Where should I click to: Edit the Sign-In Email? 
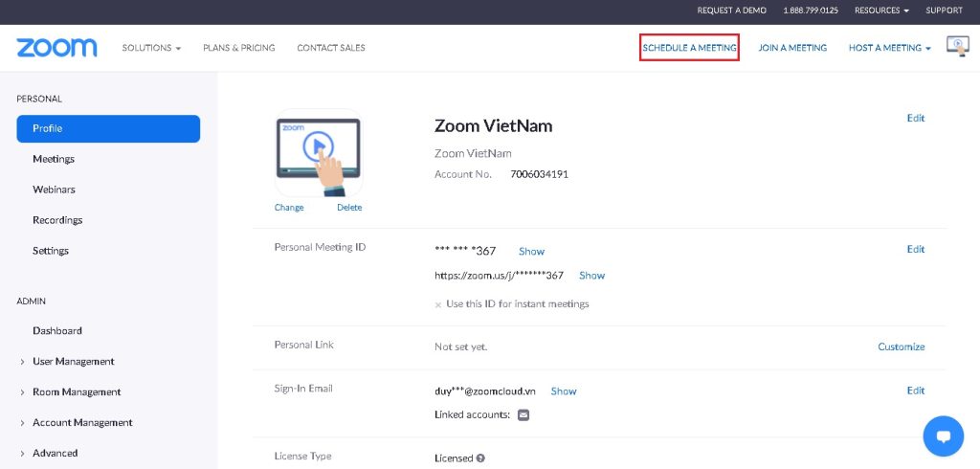916,391
